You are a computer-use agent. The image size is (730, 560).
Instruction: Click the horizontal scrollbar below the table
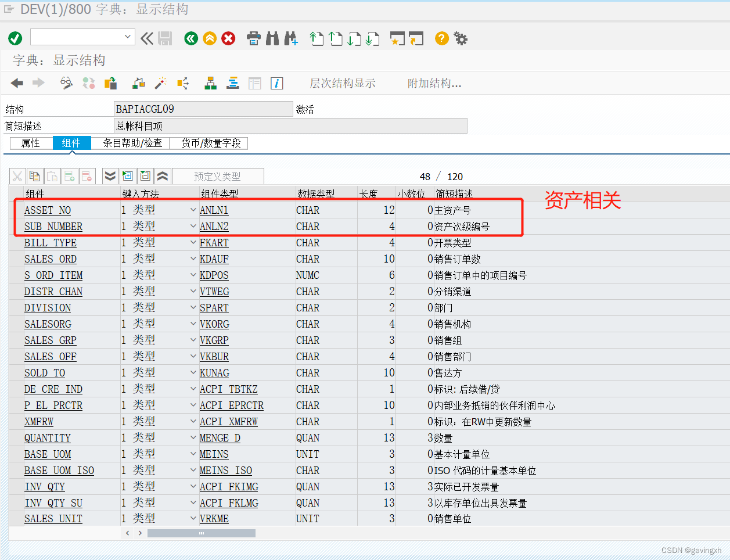tap(202, 533)
